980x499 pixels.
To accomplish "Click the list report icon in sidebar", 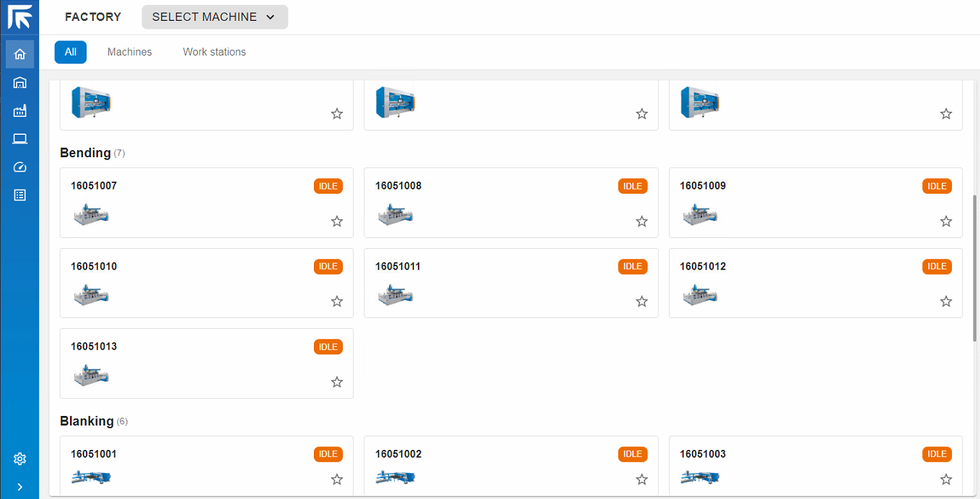I will click(19, 195).
